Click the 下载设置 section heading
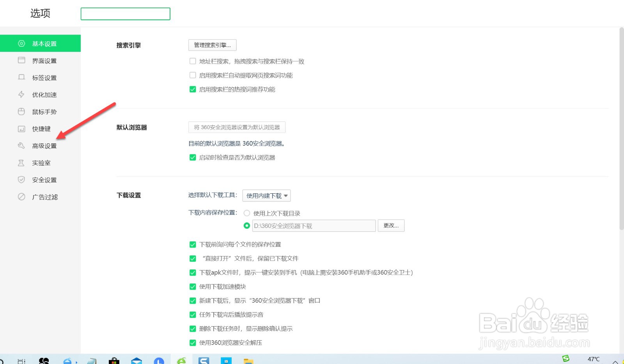 click(x=129, y=195)
